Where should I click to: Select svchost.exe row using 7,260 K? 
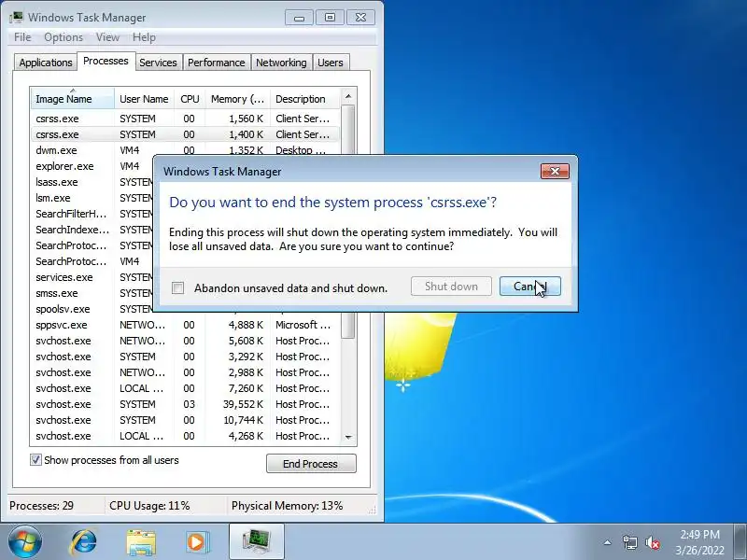point(186,388)
